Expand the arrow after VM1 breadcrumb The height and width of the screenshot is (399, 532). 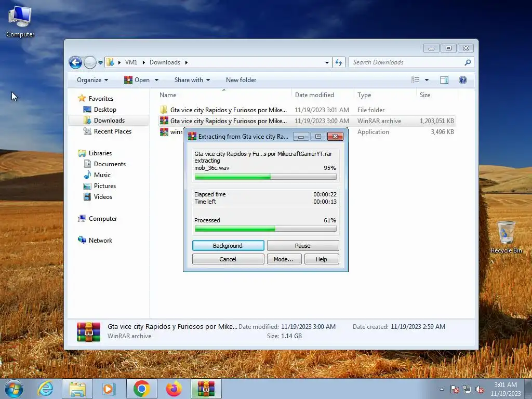143,62
